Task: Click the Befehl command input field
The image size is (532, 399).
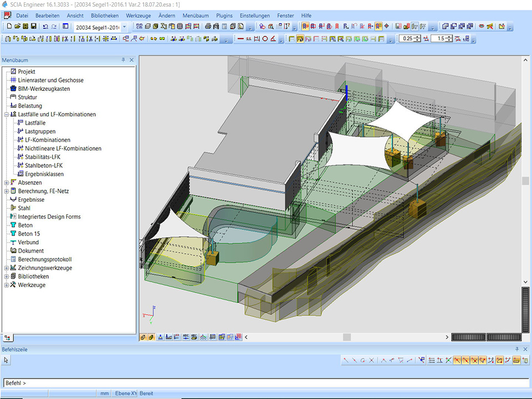Action: (x=266, y=383)
